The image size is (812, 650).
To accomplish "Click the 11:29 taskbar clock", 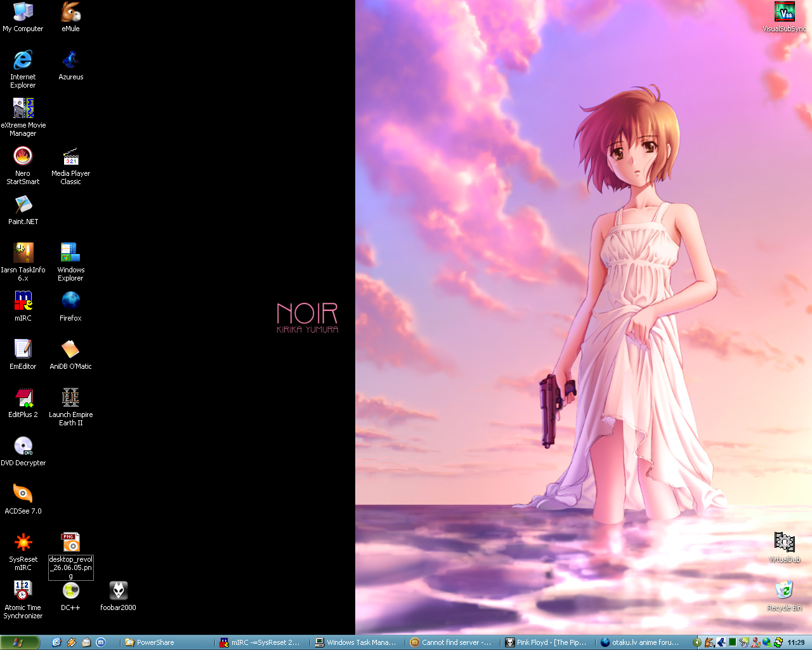I will (x=796, y=642).
